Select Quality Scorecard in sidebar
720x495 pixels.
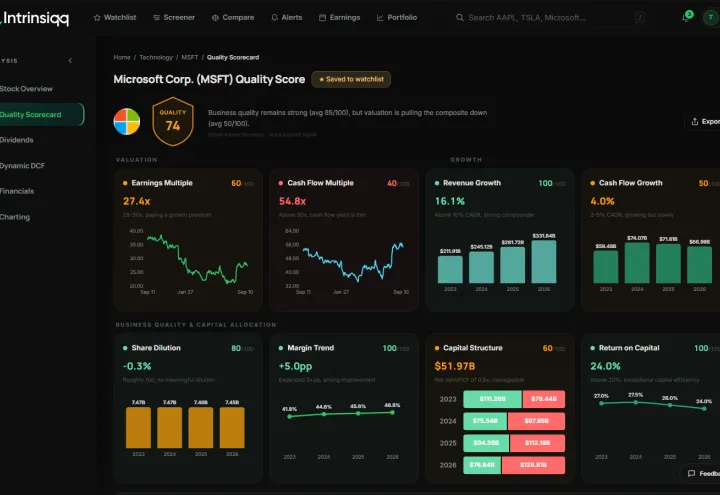point(41,114)
